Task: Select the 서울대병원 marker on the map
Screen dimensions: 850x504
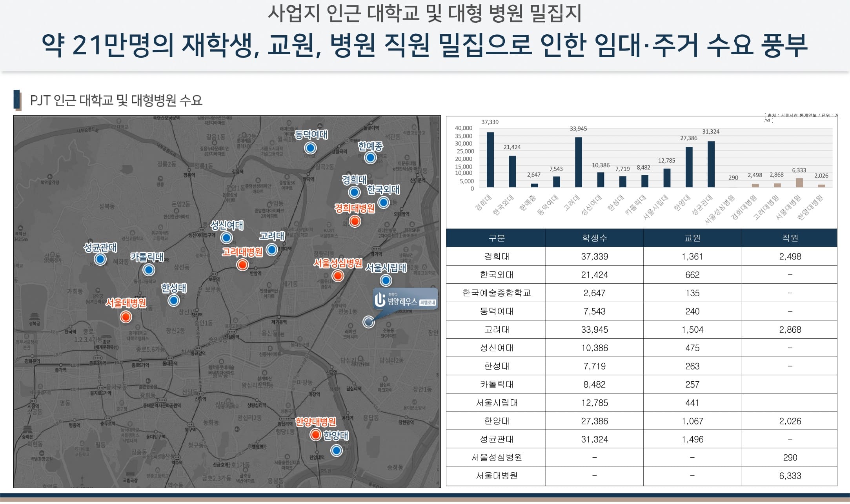Action: coord(126,317)
